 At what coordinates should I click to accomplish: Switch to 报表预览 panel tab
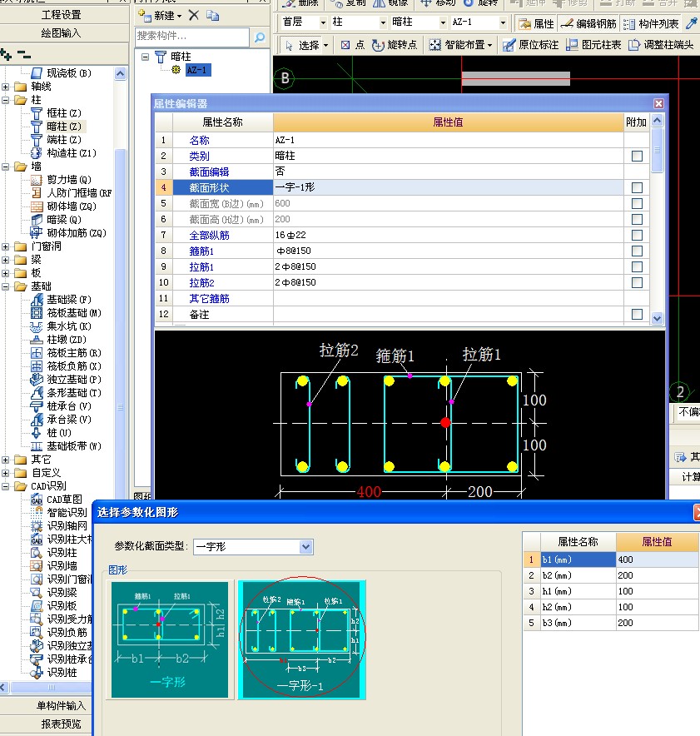[62, 724]
